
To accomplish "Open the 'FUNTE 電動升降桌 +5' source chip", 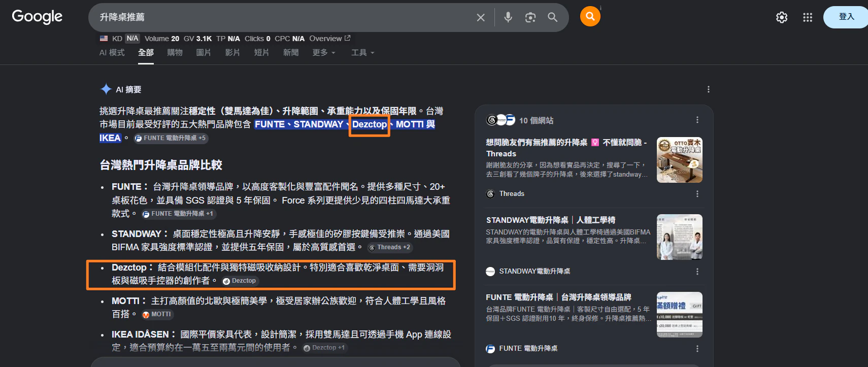I will pyautogui.click(x=171, y=138).
